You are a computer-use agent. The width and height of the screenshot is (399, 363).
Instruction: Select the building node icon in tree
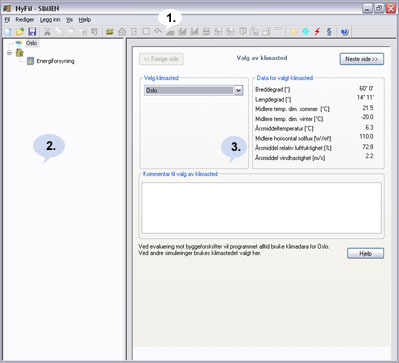pyautogui.click(x=19, y=52)
